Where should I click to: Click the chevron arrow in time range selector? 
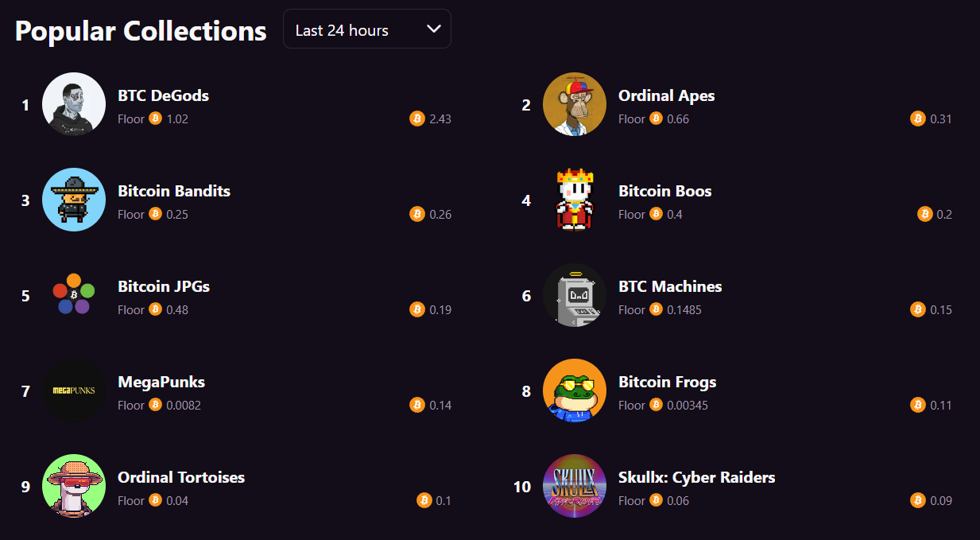433,29
